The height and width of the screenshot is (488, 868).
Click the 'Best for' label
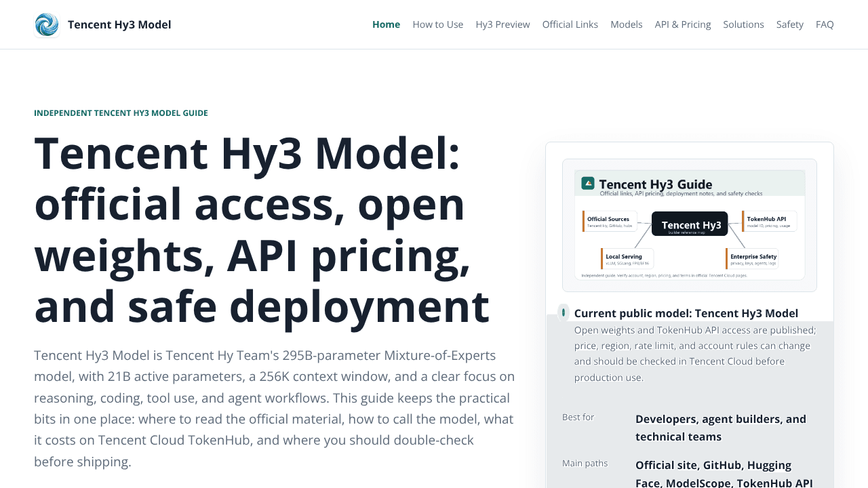(578, 417)
